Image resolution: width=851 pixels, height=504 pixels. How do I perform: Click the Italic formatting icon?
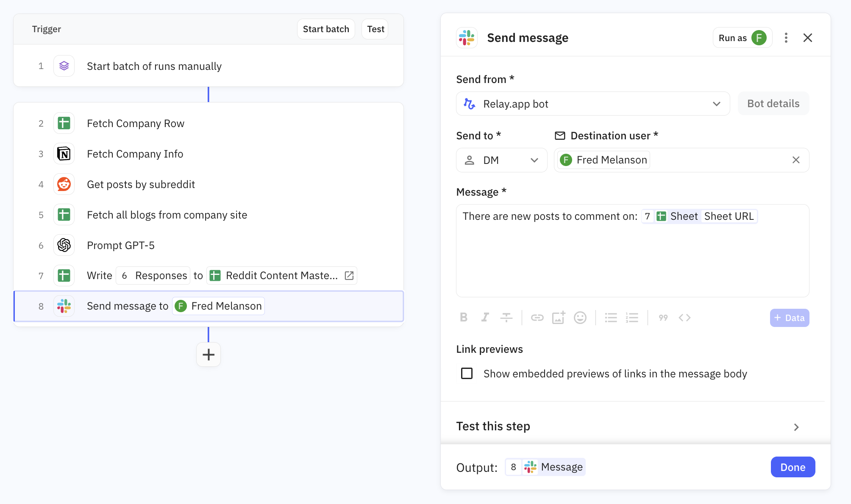click(485, 318)
